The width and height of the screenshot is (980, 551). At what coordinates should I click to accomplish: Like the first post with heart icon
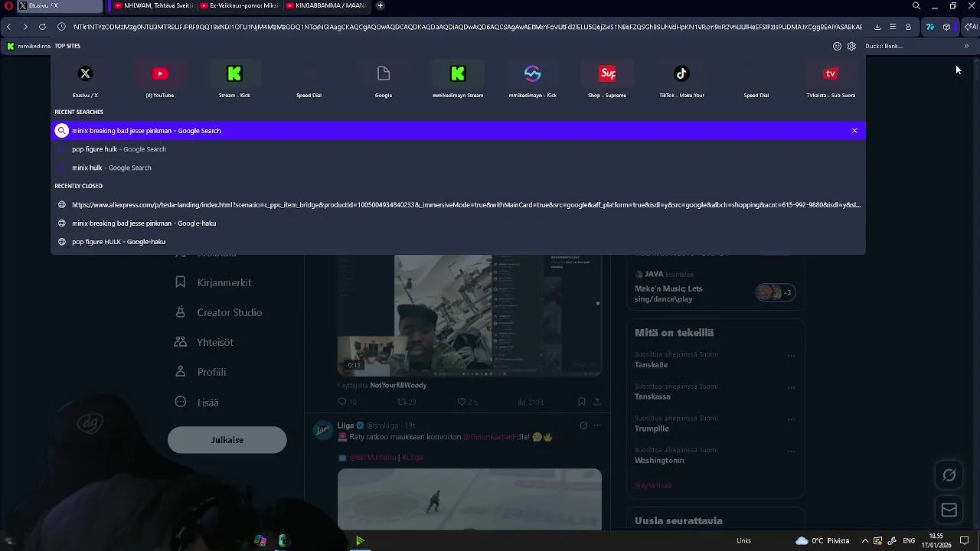pyautogui.click(x=462, y=402)
